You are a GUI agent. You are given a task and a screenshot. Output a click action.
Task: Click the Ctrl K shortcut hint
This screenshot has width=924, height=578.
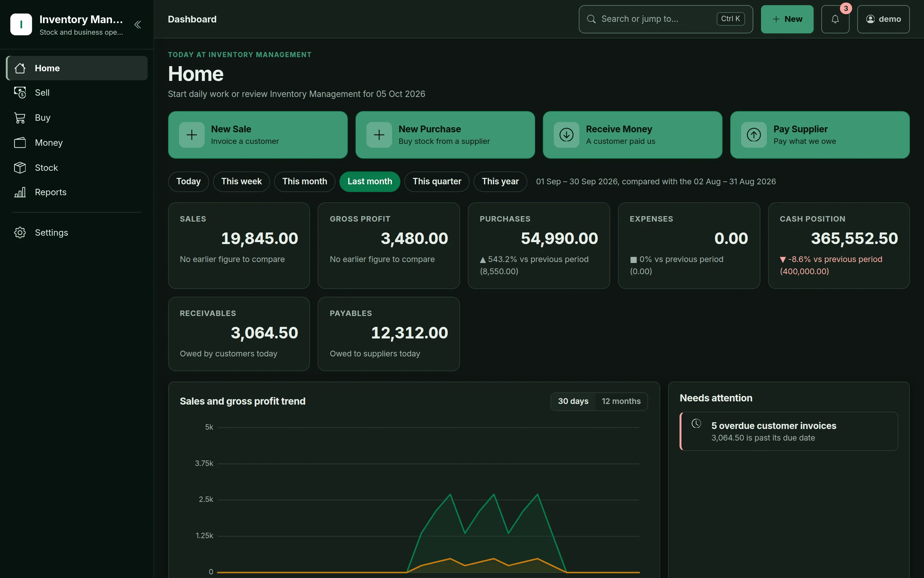click(x=731, y=19)
